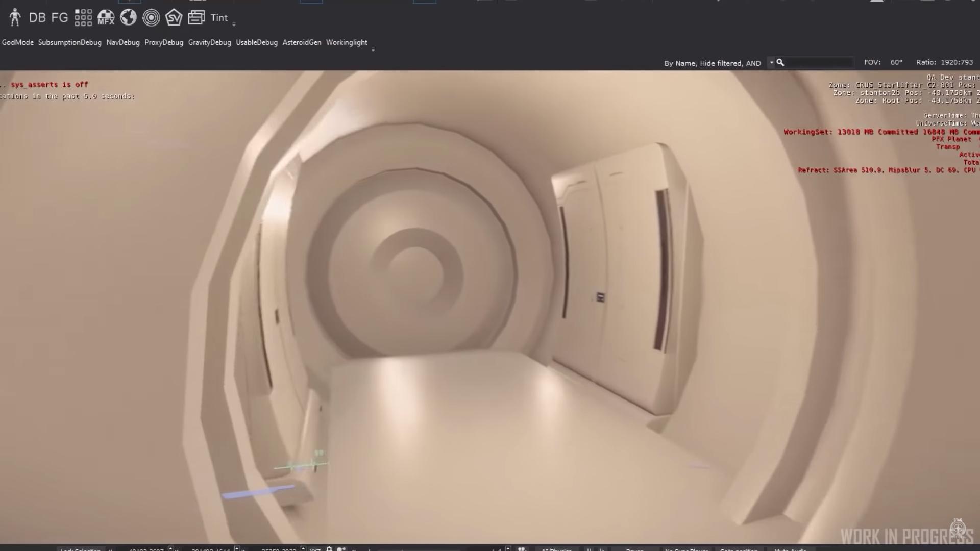980x551 pixels.
Task: Open the SV pentagon tool
Action: (174, 18)
